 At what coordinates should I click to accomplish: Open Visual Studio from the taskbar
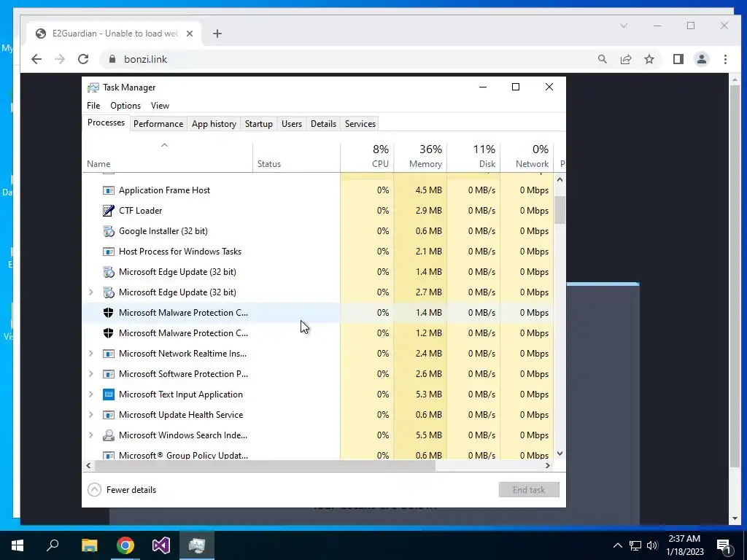161,545
